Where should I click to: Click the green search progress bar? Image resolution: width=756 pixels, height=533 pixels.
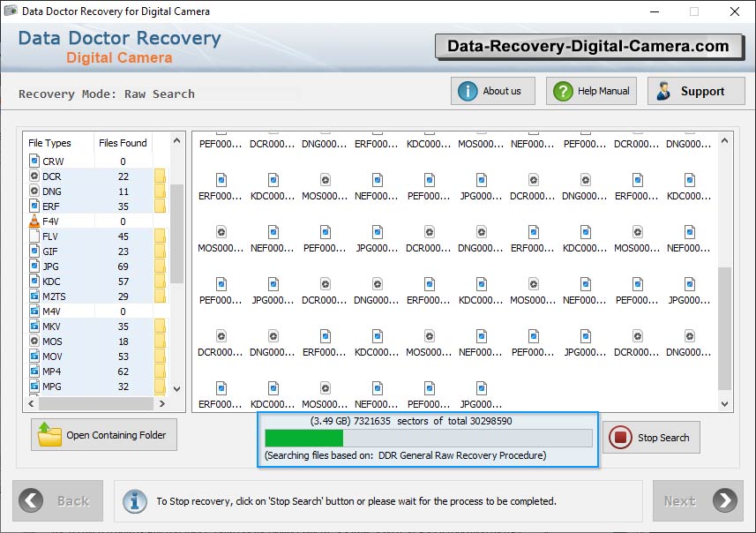point(304,438)
